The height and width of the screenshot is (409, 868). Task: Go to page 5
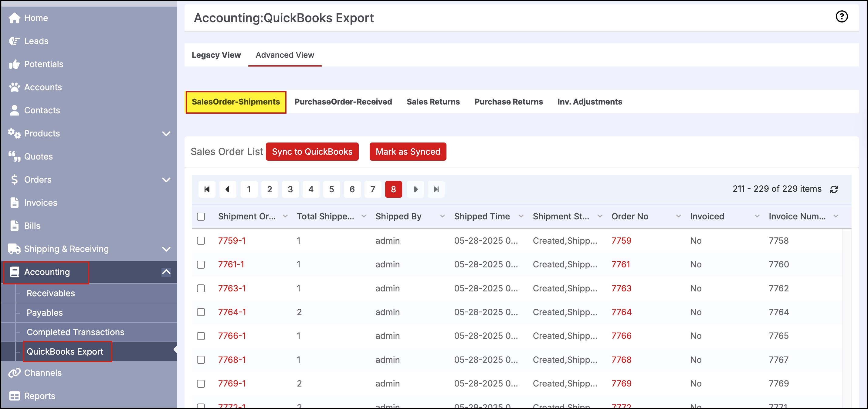[331, 189]
